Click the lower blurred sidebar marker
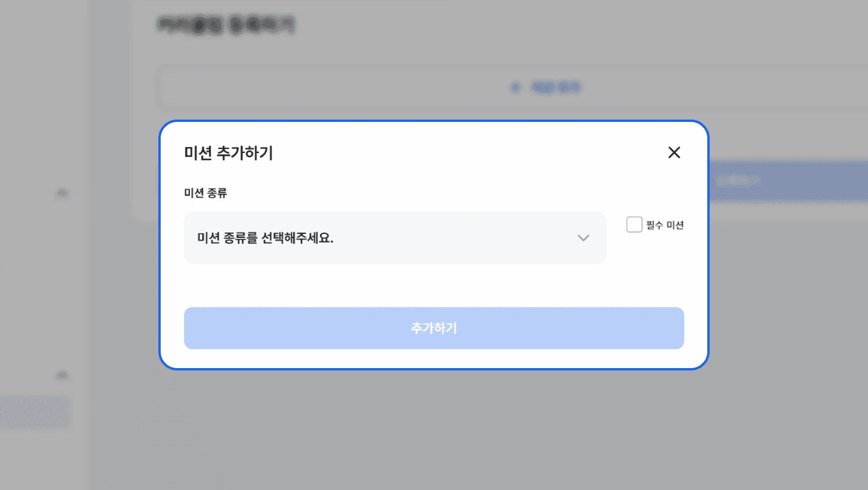The height and width of the screenshot is (490, 868). [x=62, y=375]
